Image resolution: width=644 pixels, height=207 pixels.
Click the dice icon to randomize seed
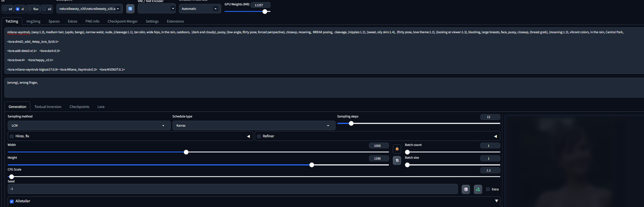pos(466,189)
